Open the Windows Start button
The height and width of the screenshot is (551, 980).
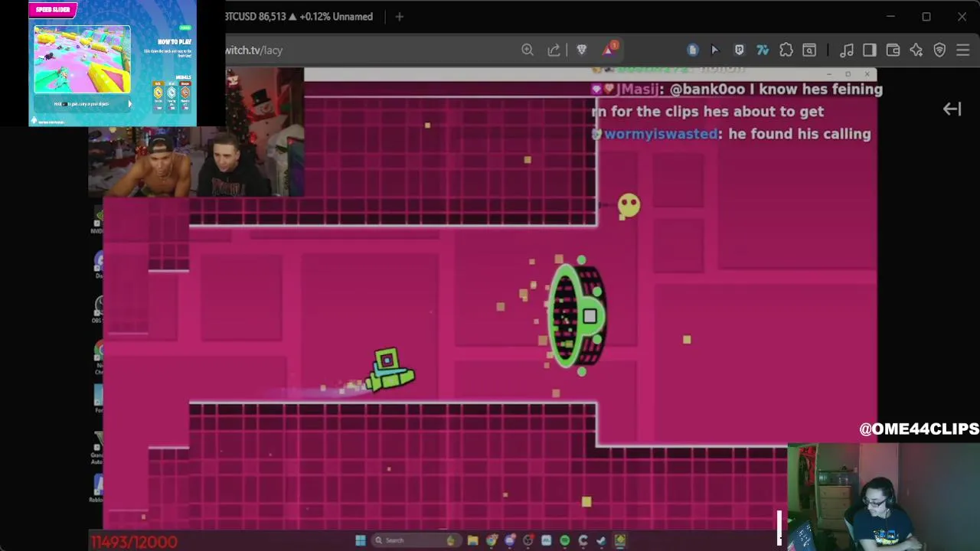[x=361, y=540]
